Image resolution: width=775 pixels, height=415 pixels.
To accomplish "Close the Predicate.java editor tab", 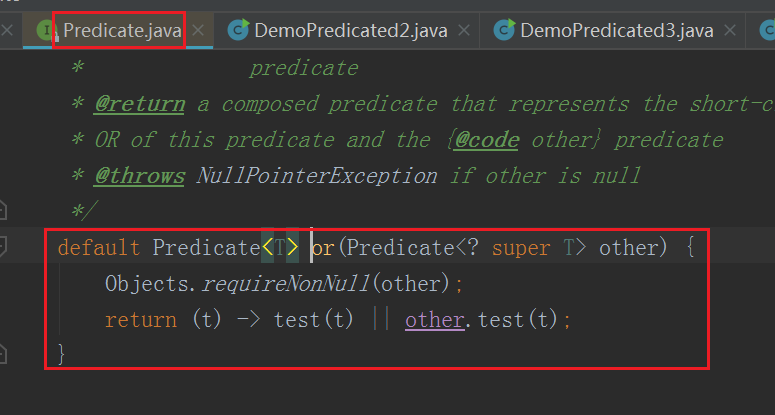I will click(x=198, y=31).
